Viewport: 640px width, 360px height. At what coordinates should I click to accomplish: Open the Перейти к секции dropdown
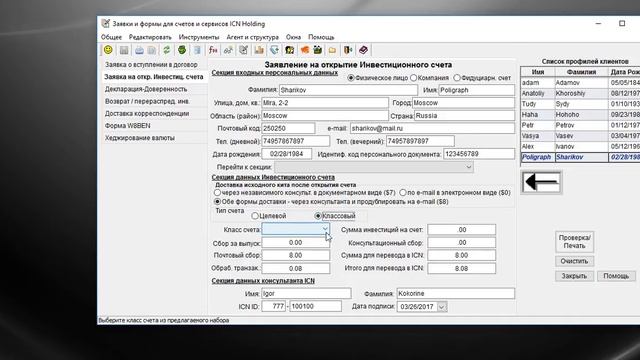pyautogui.click(x=374, y=167)
